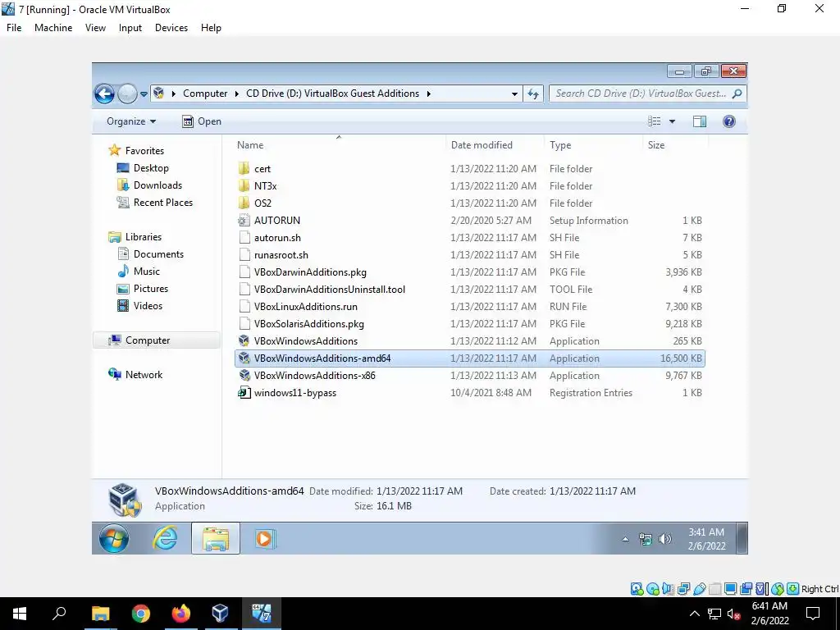Click the Windows 7 Start orb
Viewport: 840px width, 630px height.
coord(114,538)
